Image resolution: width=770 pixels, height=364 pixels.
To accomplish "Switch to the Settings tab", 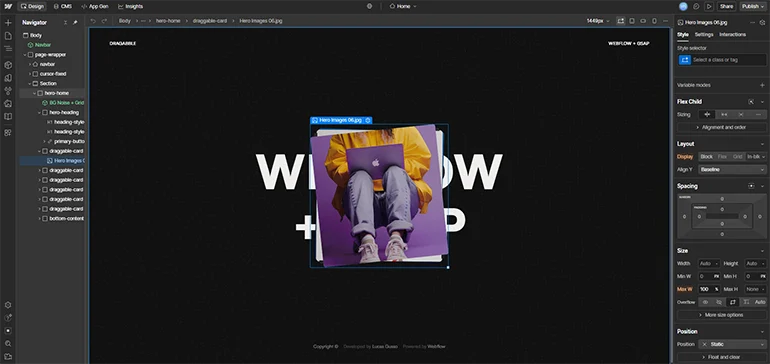I will (704, 34).
